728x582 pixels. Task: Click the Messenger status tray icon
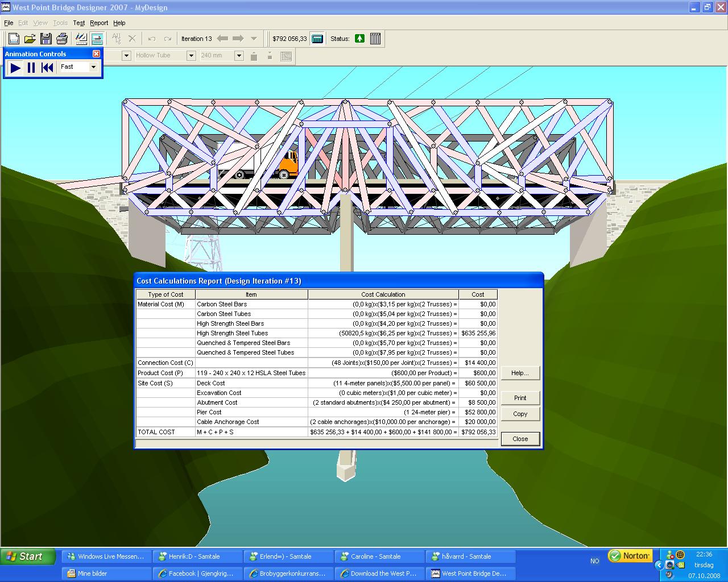pyautogui.click(x=670, y=555)
